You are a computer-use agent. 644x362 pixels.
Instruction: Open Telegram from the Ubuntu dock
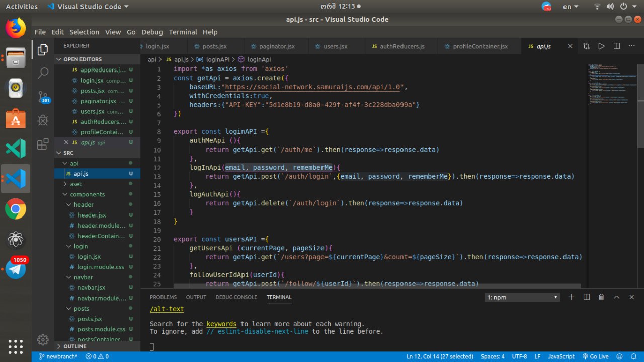(x=16, y=269)
